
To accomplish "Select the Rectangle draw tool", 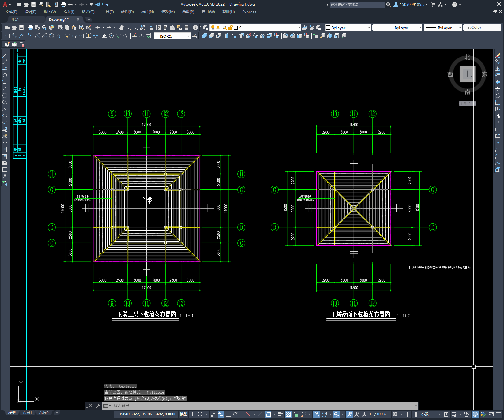I will [x=5, y=82].
